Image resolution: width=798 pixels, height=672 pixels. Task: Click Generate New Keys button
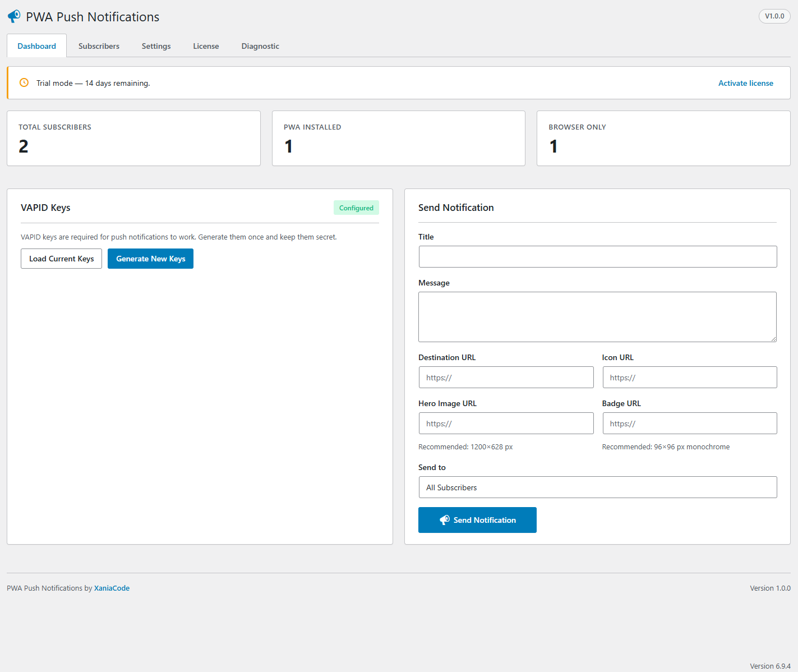coord(150,259)
